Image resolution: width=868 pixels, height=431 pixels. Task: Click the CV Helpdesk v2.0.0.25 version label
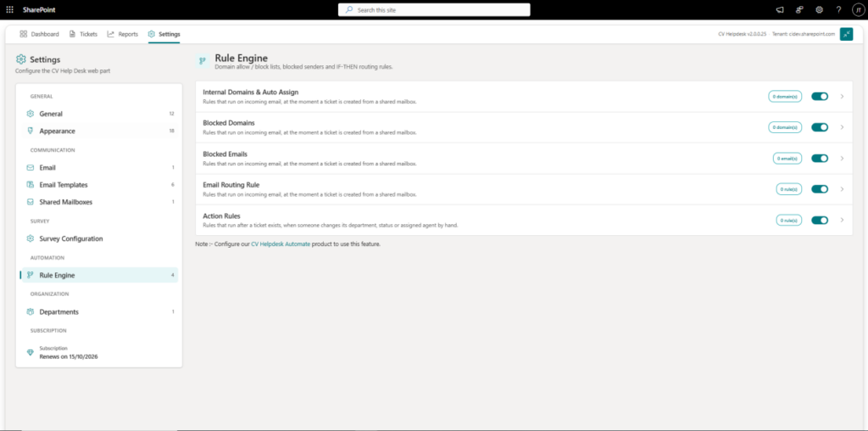[742, 34]
